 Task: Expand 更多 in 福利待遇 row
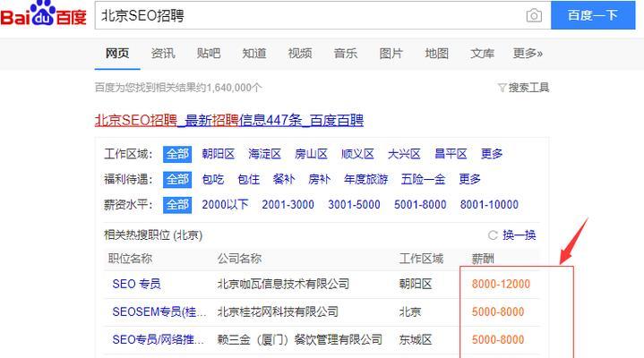pos(469,179)
